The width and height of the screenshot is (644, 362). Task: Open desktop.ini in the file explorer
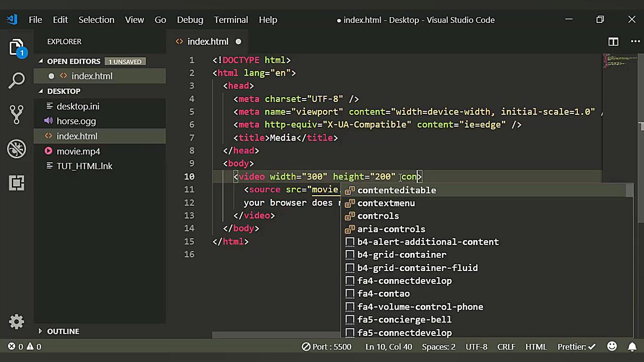[100, 106]
